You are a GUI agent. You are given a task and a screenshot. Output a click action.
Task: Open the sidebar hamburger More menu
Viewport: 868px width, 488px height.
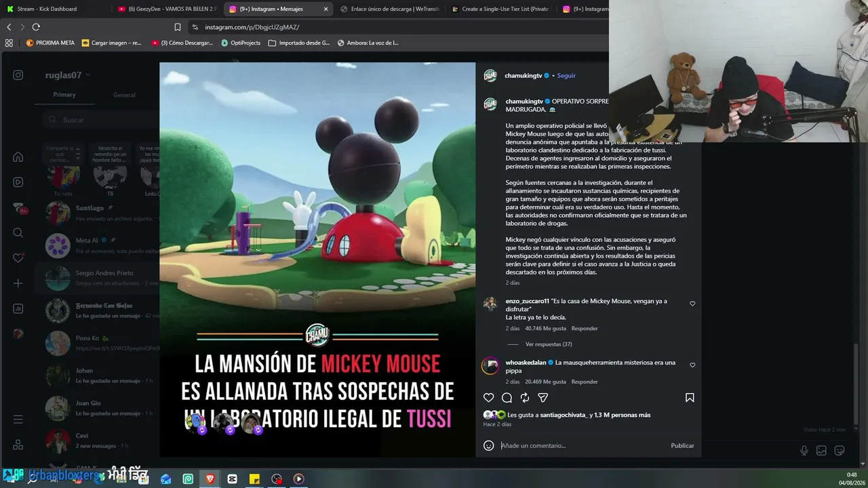coord(18,420)
